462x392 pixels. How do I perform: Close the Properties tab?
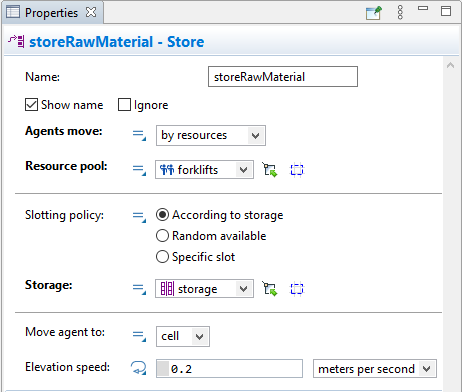(91, 12)
